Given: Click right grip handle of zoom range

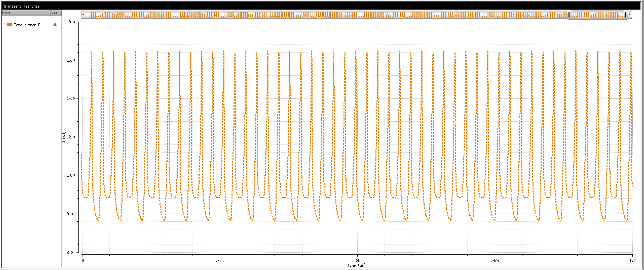Looking at the screenshot, I should (x=626, y=15).
